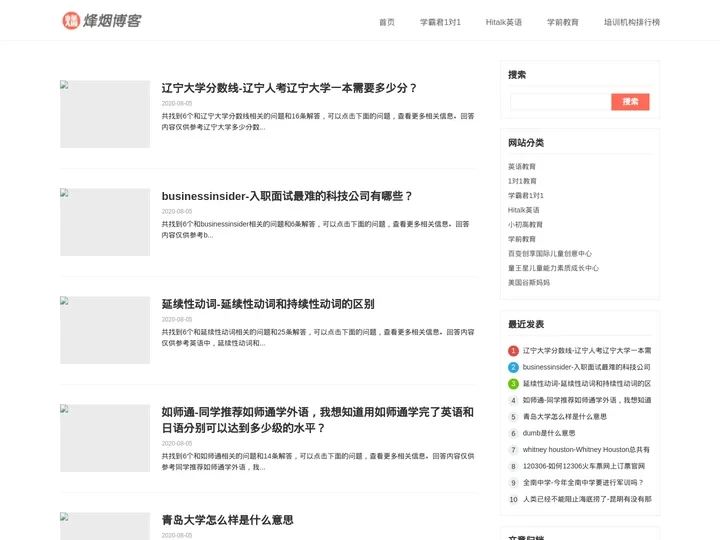Click excerpt text under 如师通 article
Image resolution: width=720 pixels, height=540 pixels.
click(x=317, y=461)
